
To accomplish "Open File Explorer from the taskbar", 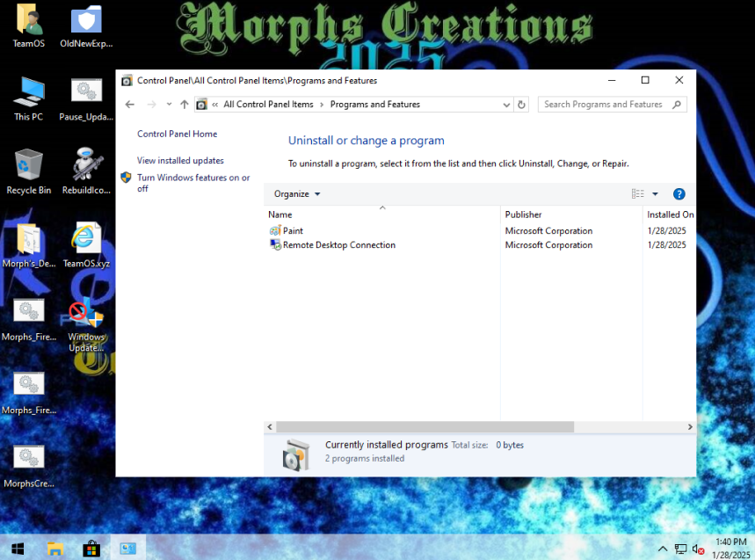I will tap(55, 549).
